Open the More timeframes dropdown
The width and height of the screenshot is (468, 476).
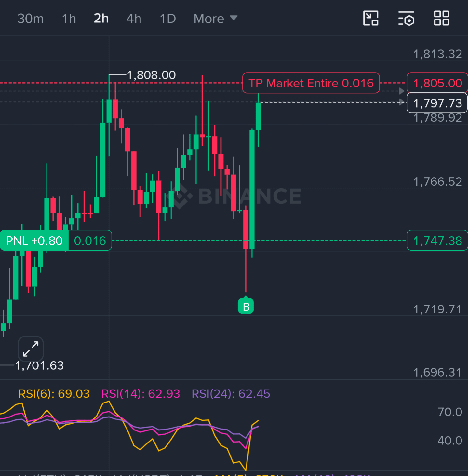click(x=215, y=19)
